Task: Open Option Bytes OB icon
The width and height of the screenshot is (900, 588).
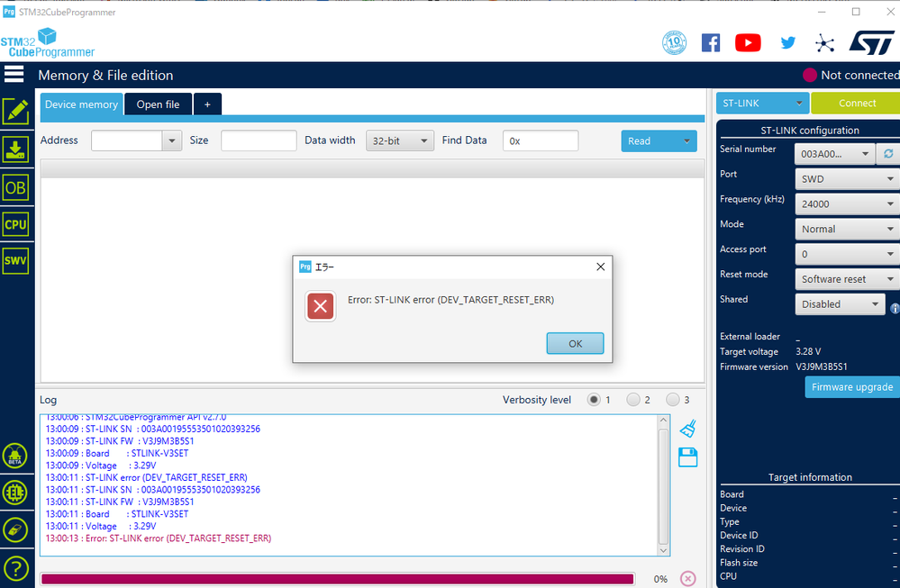Action: tap(15, 187)
